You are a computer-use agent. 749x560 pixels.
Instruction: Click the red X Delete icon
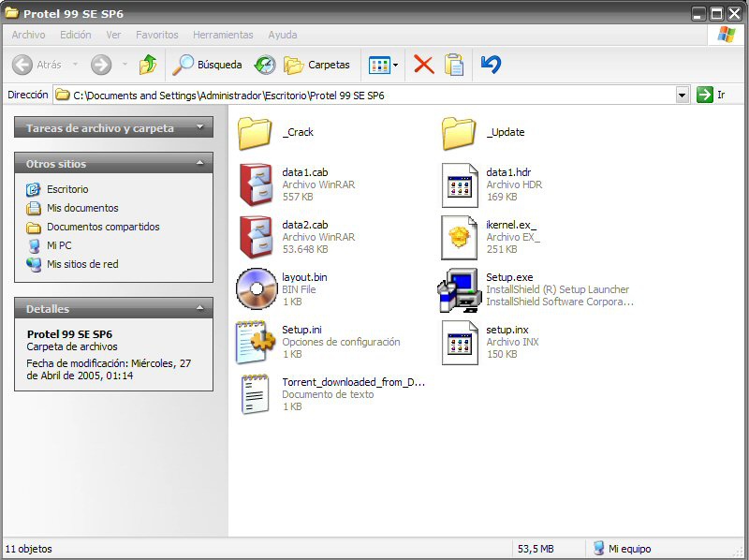tap(424, 65)
